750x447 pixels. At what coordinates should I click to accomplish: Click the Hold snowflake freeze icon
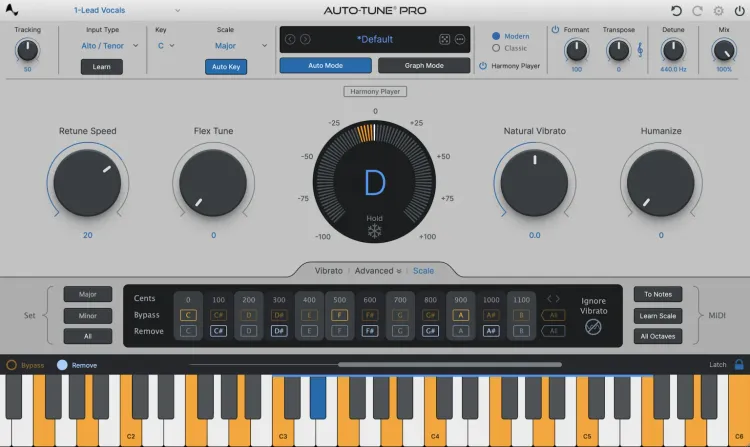click(x=374, y=231)
